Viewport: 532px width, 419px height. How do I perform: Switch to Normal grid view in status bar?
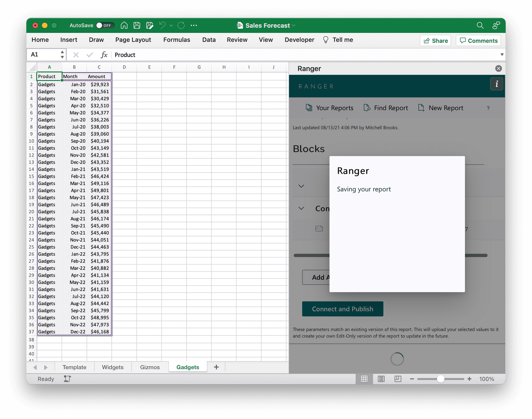click(364, 379)
